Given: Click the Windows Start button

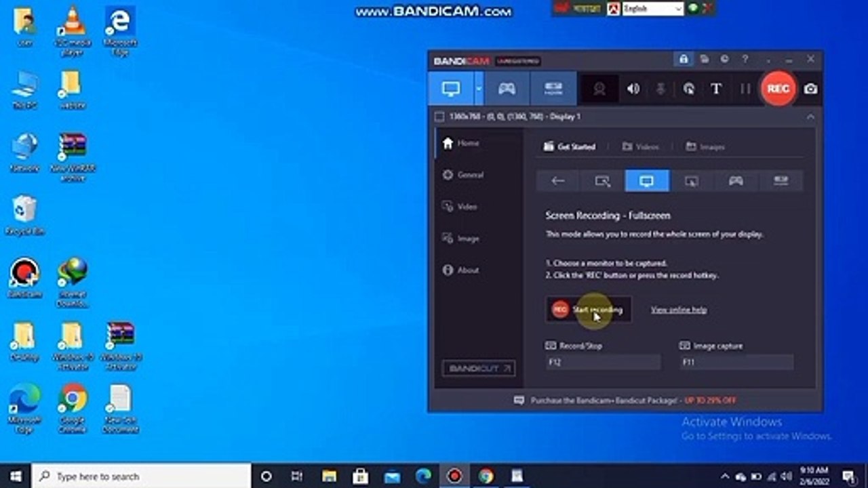Looking at the screenshot, I should 15,476.
